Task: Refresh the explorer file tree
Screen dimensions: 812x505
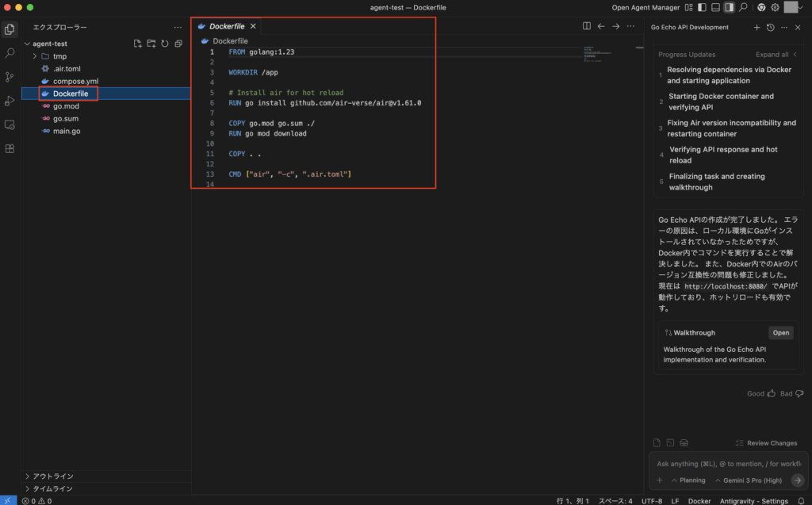Action: point(165,44)
